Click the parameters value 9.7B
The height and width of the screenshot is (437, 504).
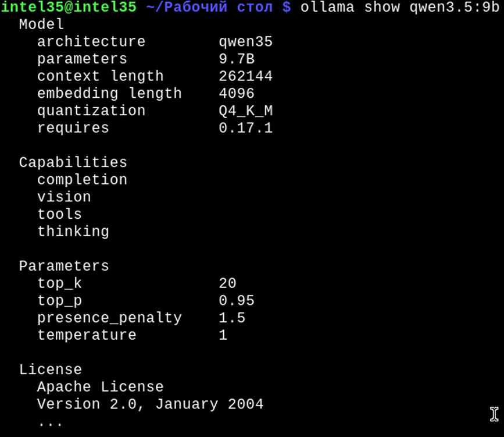coord(237,59)
